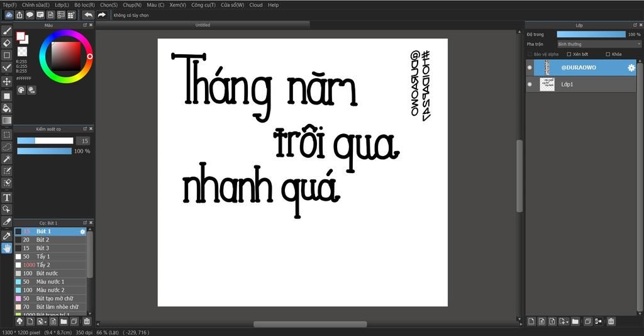Click the canvas vertical scrollbar

tap(519, 176)
